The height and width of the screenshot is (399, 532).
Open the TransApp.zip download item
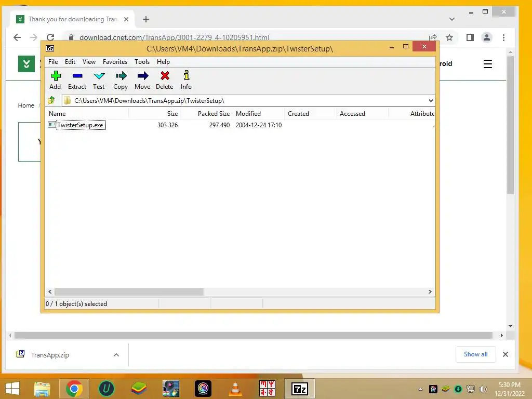click(50, 355)
